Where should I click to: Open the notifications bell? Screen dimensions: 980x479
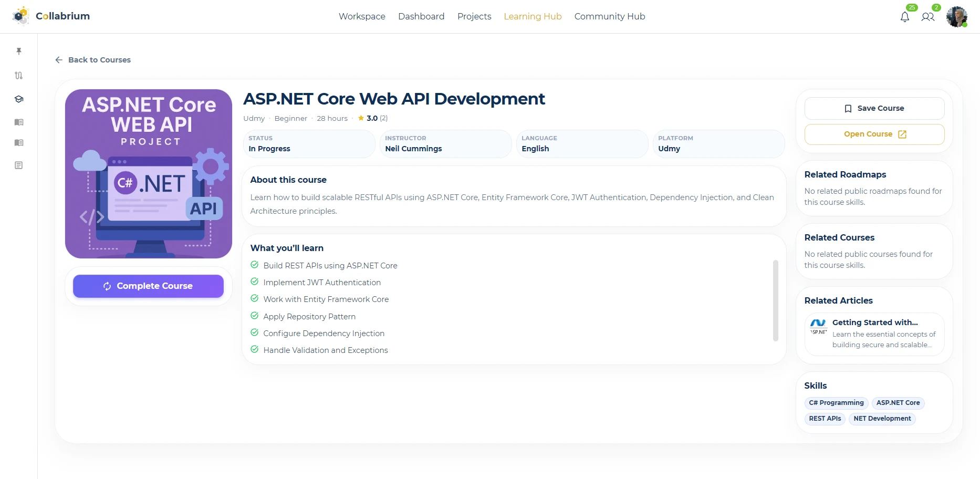[905, 17]
